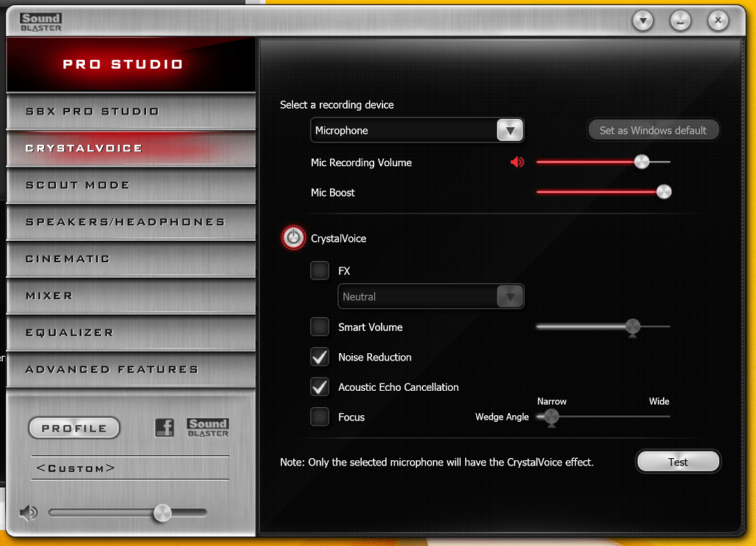Click the circular arrow icon in titlebar
The width and height of the screenshot is (756, 546).
642,20
